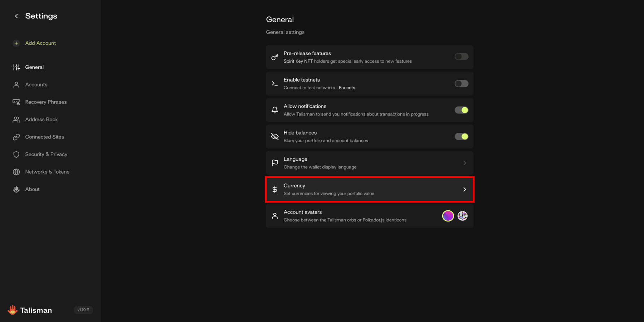Select the purple Talisman orb avatar

click(x=448, y=216)
